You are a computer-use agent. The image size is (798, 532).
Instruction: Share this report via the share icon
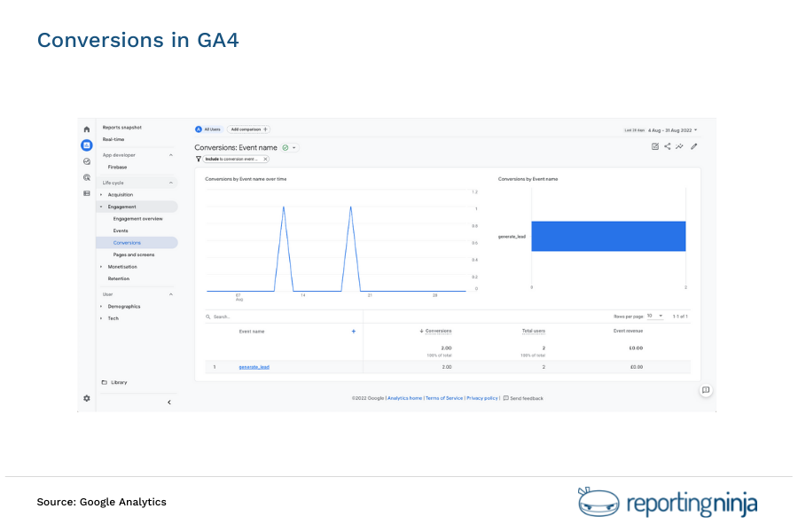[x=668, y=146]
